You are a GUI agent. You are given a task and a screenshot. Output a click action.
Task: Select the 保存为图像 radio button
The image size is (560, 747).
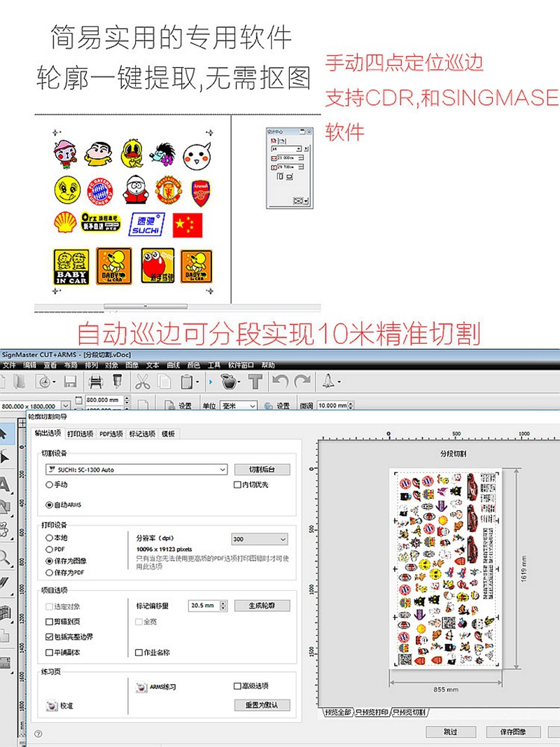point(49,561)
